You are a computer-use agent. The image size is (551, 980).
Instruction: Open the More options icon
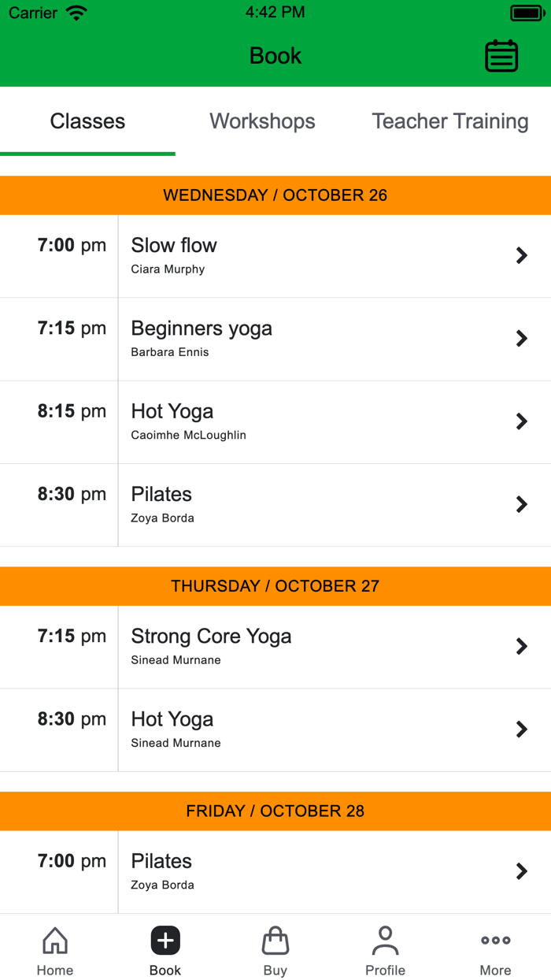(x=495, y=939)
